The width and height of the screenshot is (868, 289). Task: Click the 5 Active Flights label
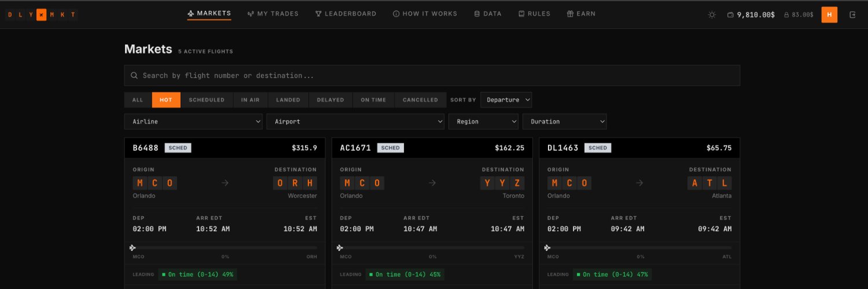205,51
